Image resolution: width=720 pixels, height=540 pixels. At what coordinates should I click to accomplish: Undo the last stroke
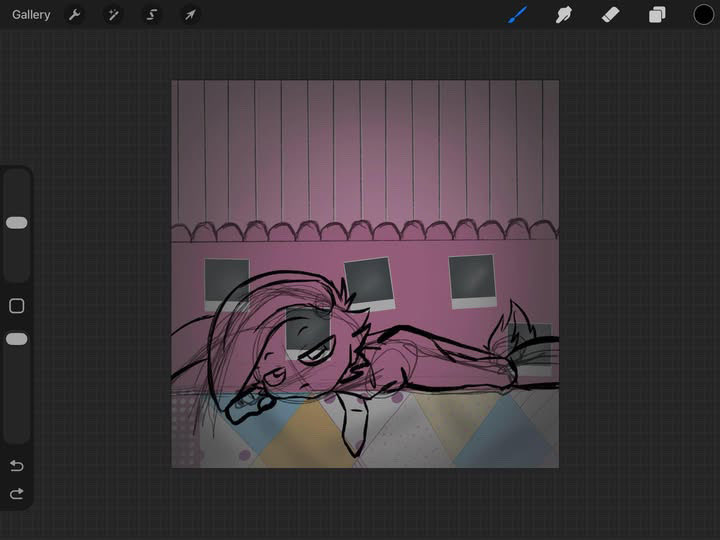tap(17, 466)
